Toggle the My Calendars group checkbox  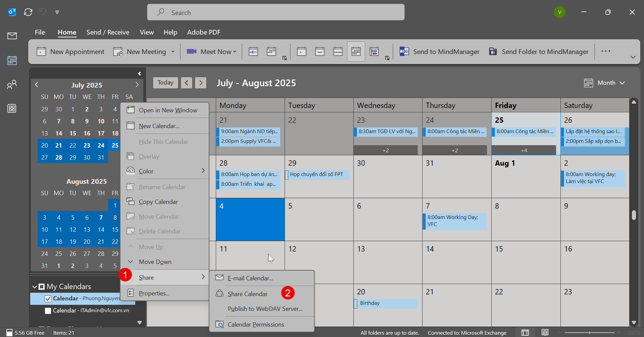click(42, 287)
